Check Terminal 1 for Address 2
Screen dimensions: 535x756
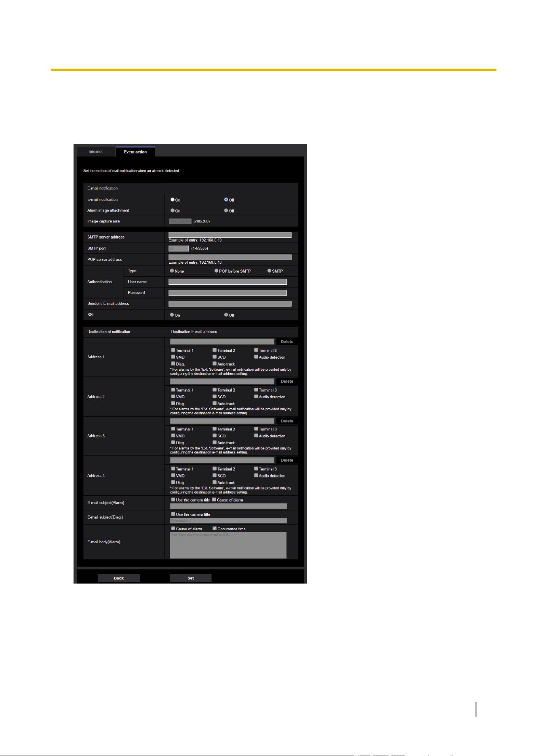(173, 390)
